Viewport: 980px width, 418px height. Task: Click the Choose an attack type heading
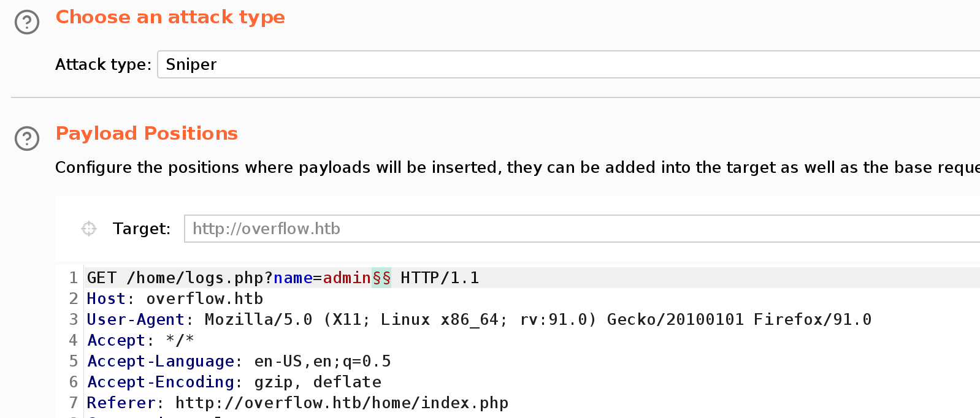(x=170, y=17)
